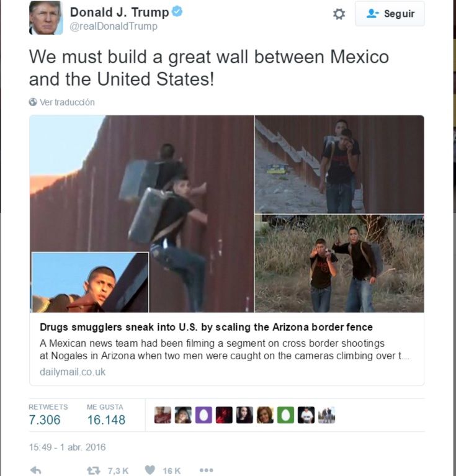View the 7.306 retweets count

pos(45,420)
